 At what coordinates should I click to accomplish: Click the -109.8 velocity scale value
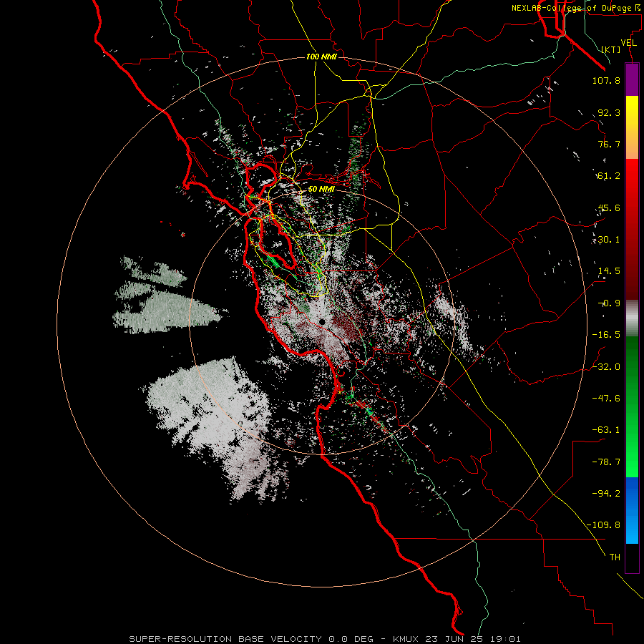pyautogui.click(x=603, y=525)
